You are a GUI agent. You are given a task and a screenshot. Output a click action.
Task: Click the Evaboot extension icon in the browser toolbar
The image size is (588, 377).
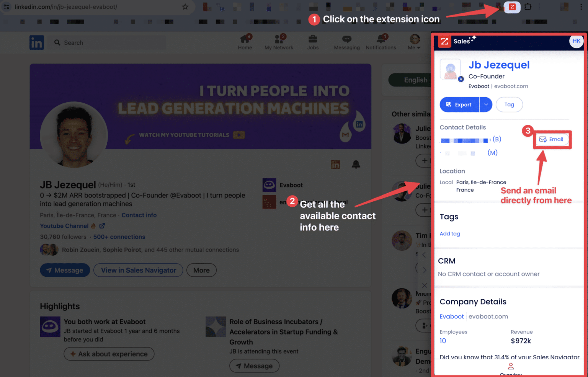[x=512, y=7]
